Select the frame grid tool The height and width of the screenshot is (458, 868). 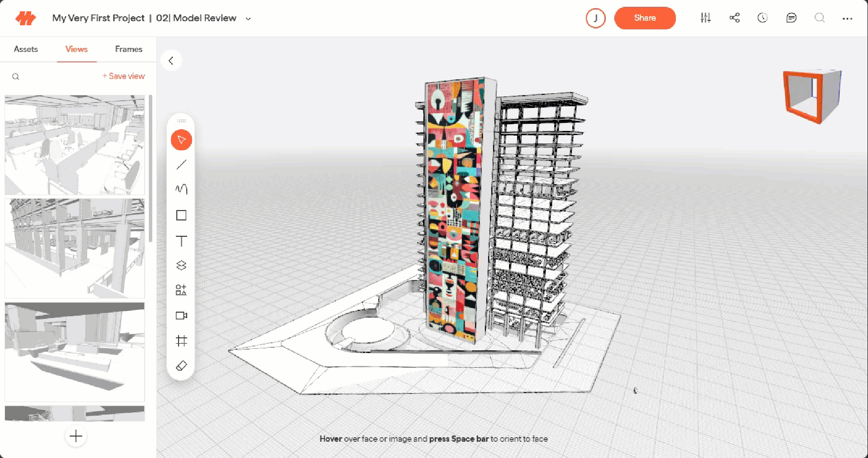coord(181,341)
